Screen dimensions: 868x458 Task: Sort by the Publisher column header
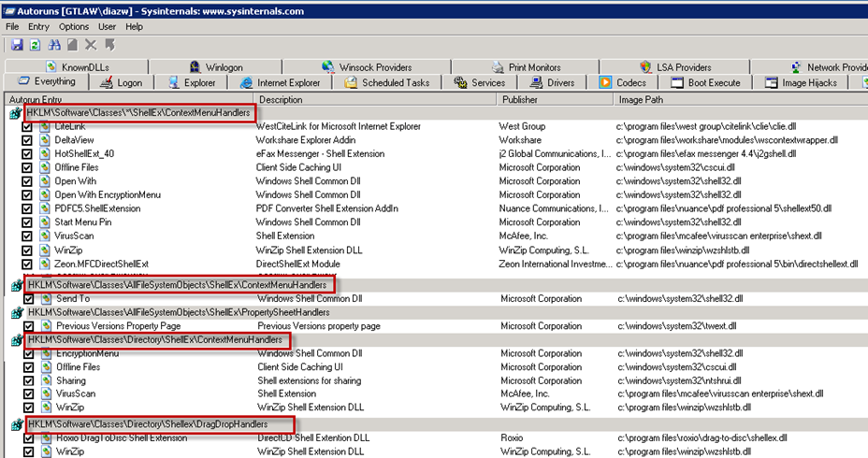pyautogui.click(x=519, y=99)
